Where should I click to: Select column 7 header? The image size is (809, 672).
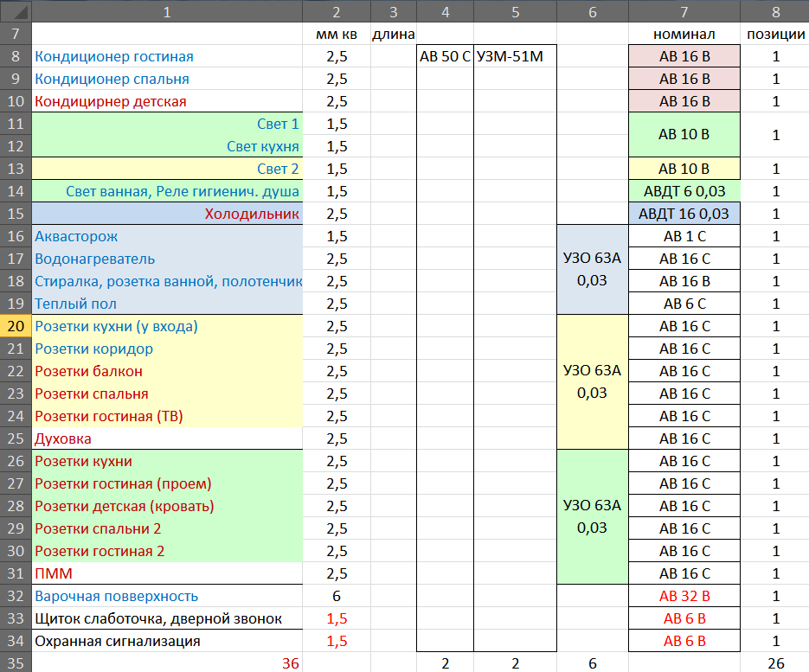pos(684,11)
